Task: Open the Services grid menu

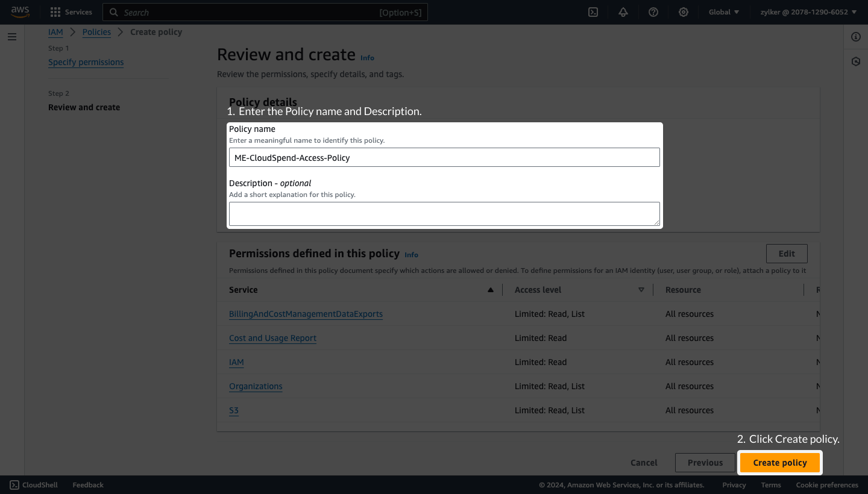Action: click(54, 12)
